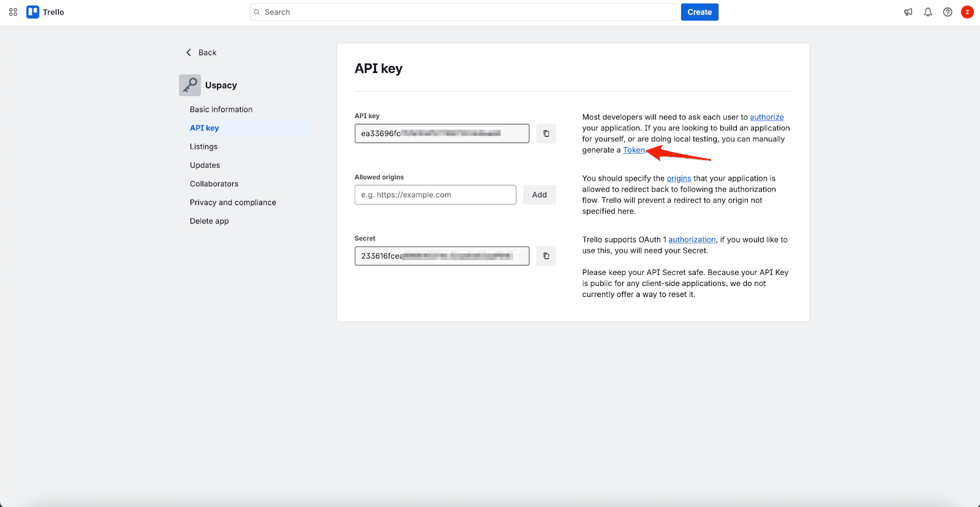Open the Listings section

(x=204, y=147)
